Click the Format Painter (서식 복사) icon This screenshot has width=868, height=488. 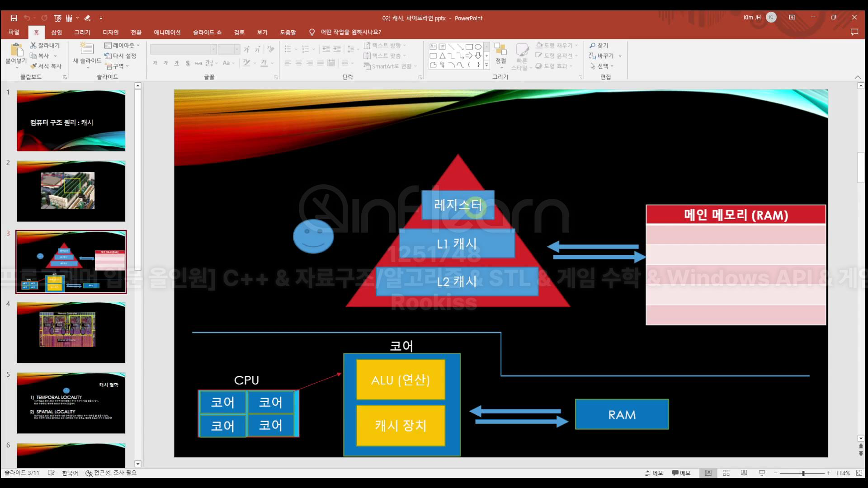(x=33, y=66)
